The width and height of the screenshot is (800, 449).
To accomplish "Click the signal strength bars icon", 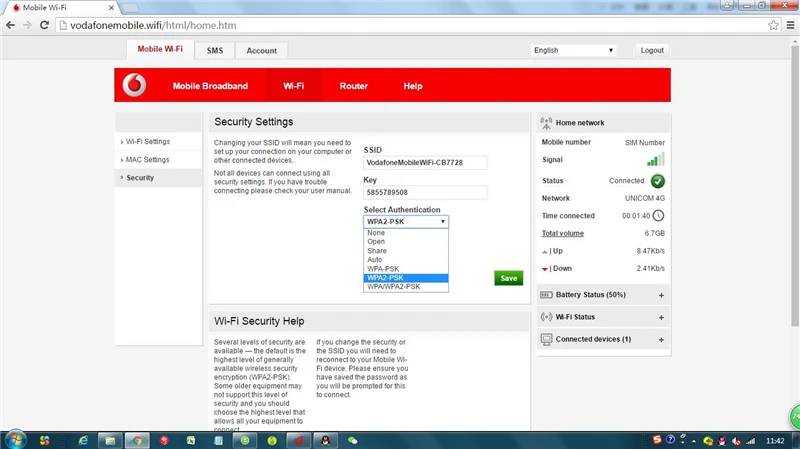I will click(x=656, y=159).
